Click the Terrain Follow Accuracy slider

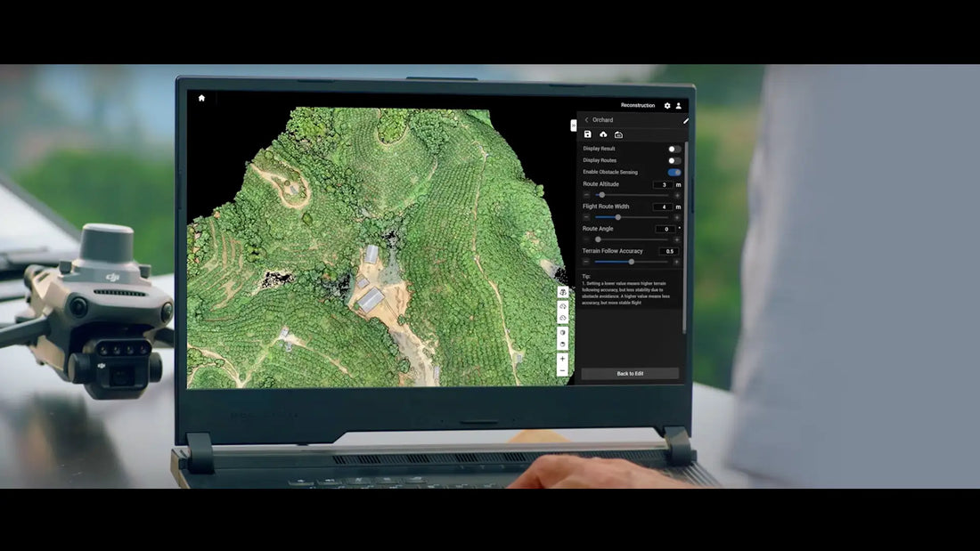click(632, 262)
